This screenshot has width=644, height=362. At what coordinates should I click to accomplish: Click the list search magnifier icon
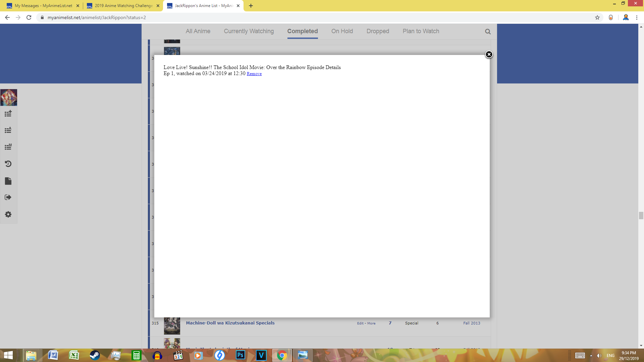pos(488,32)
